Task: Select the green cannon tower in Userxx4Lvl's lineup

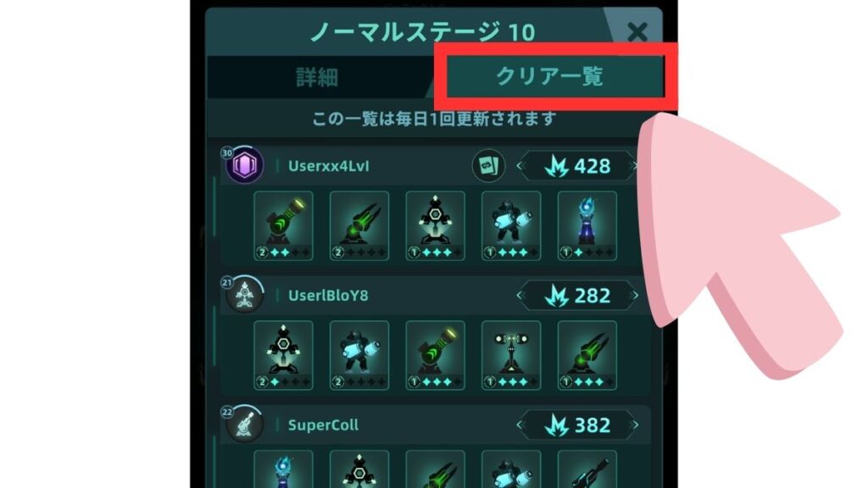Action: (283, 225)
